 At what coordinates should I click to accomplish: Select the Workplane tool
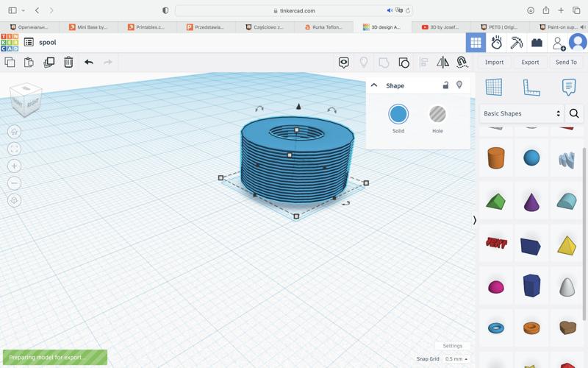point(494,87)
